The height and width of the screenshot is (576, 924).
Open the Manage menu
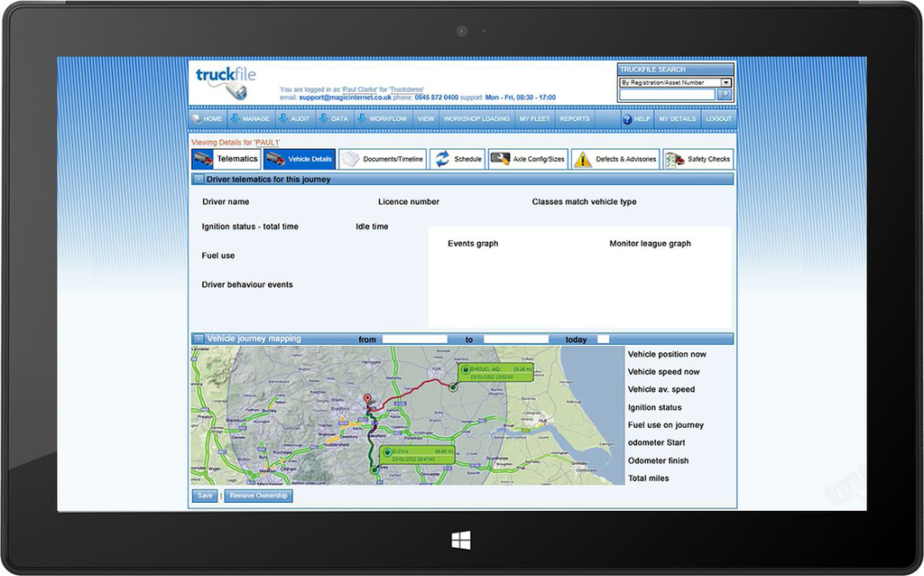(x=249, y=119)
